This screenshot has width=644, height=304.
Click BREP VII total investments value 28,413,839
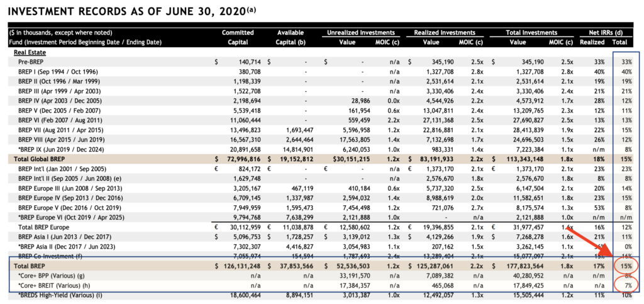pyautogui.click(x=528, y=130)
